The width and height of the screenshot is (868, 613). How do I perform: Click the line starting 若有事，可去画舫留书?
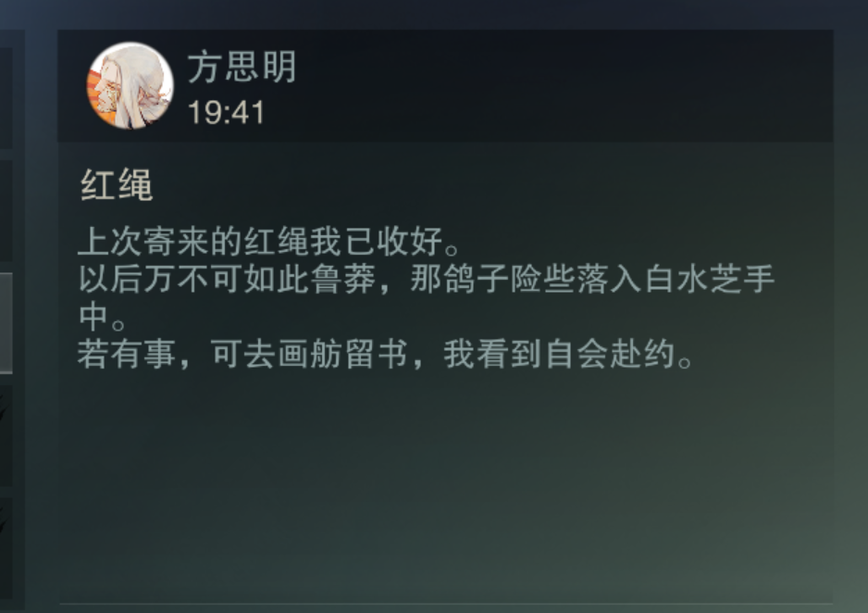385,354
